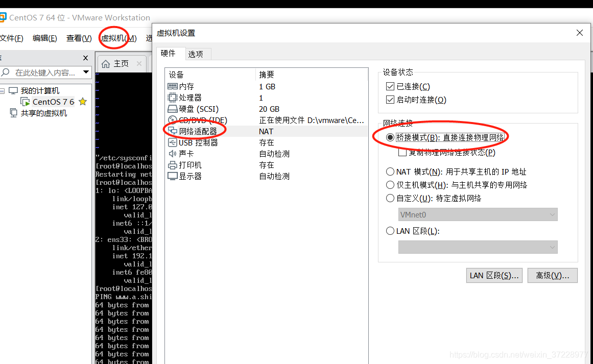Image resolution: width=593 pixels, height=364 pixels.
Task: Select the 打印机 printer icon
Action: tap(173, 165)
